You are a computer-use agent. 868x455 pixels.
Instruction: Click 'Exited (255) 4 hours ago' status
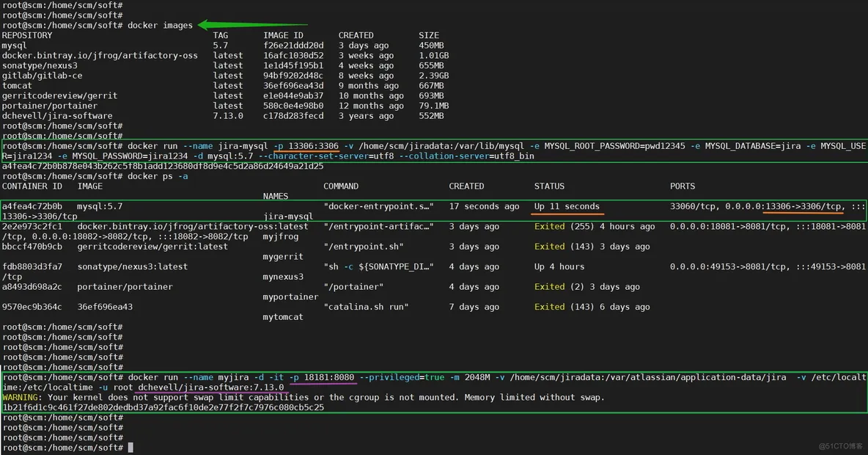click(595, 227)
